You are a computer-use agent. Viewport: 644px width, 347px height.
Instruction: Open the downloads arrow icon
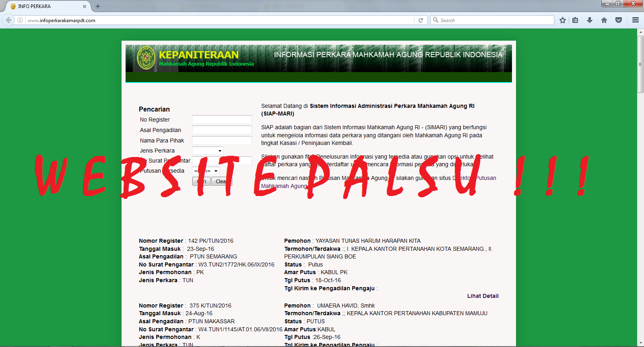pyautogui.click(x=590, y=20)
